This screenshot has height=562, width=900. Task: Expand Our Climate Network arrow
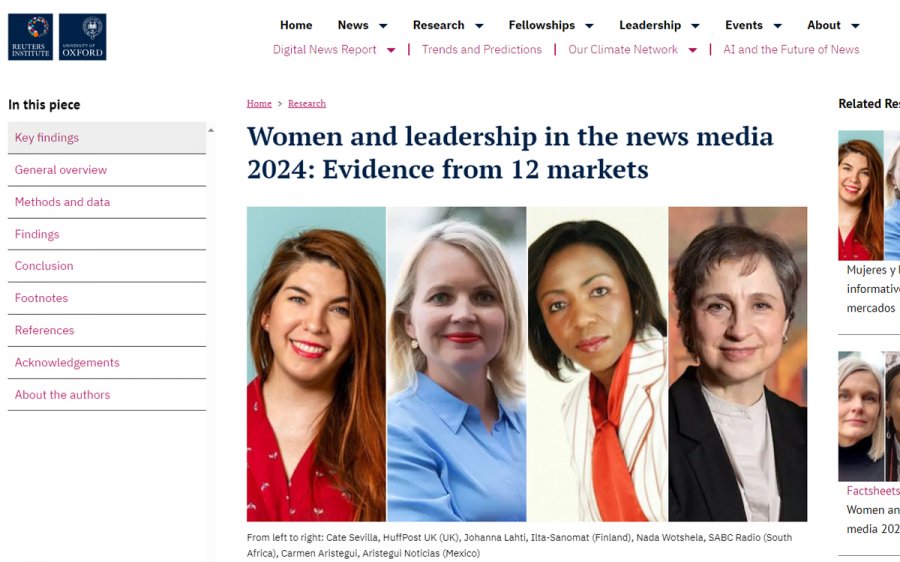[x=692, y=51]
